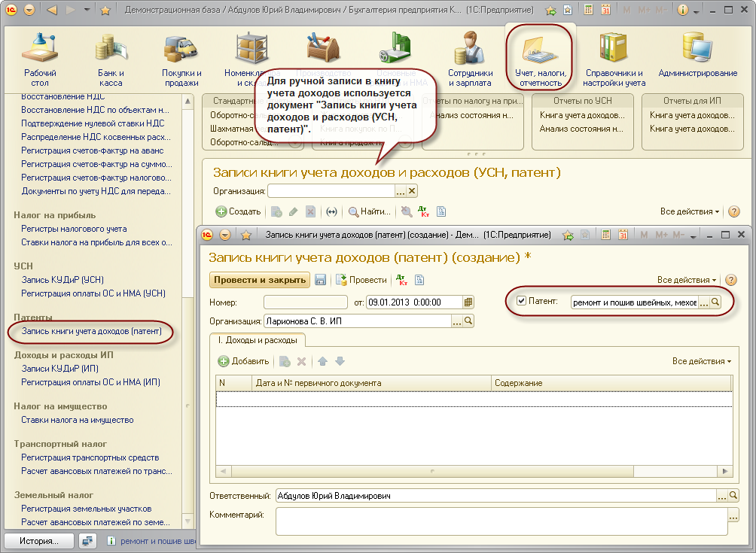The width and height of the screenshot is (756, 553).
Task: Open the Патент selection ellipsis button
Action: click(x=704, y=302)
